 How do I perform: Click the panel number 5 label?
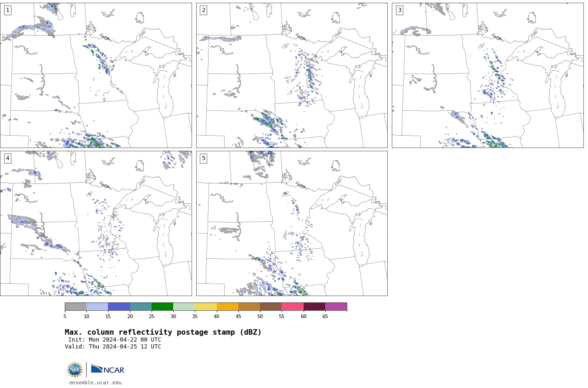coord(204,158)
